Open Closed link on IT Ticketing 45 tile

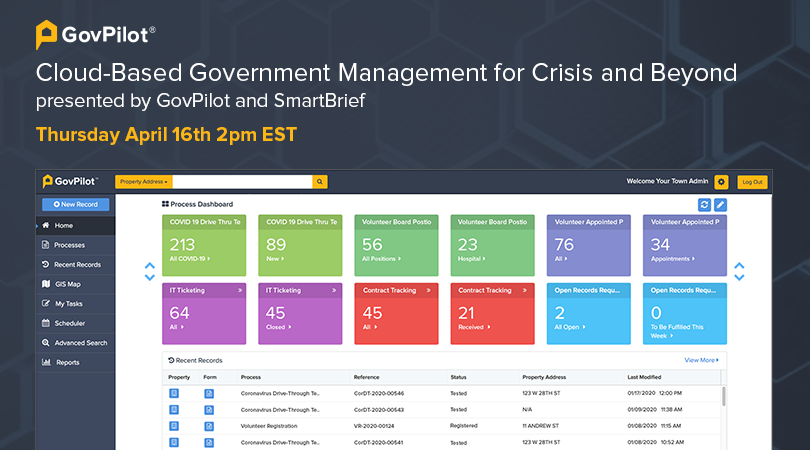pos(278,327)
